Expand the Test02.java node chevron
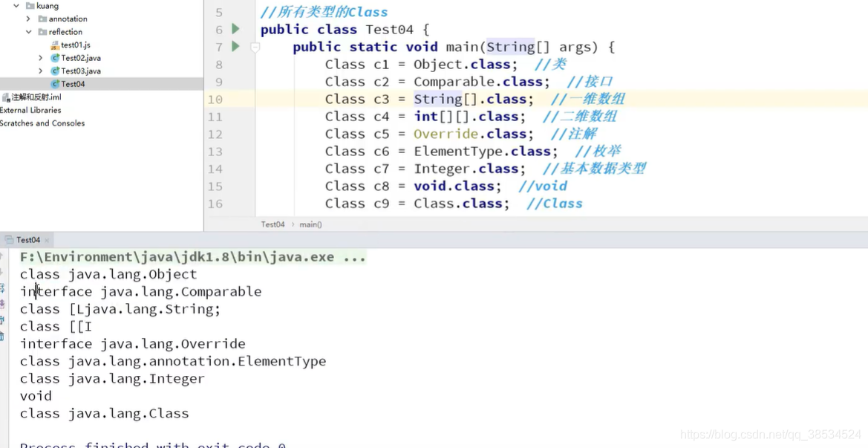Image resolution: width=868 pixels, height=448 pixels. pyautogui.click(x=40, y=58)
